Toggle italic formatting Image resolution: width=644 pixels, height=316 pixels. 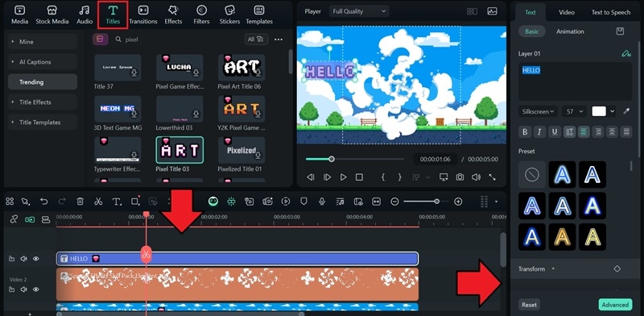[539, 132]
